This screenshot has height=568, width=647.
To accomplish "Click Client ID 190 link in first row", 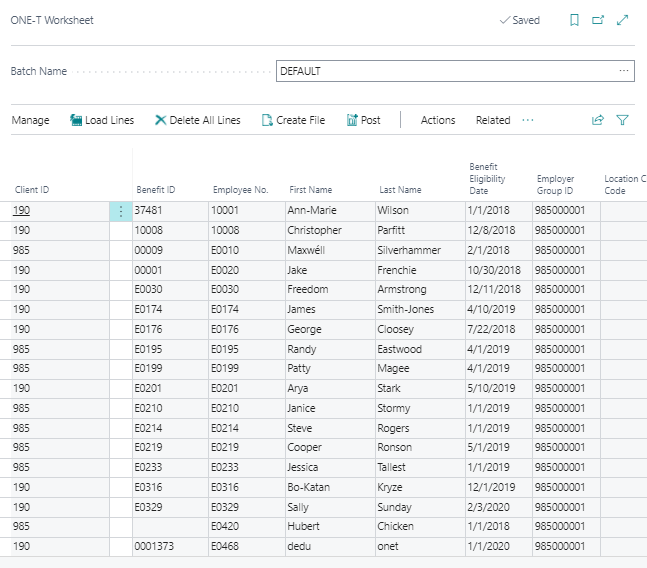I will coord(21,211).
